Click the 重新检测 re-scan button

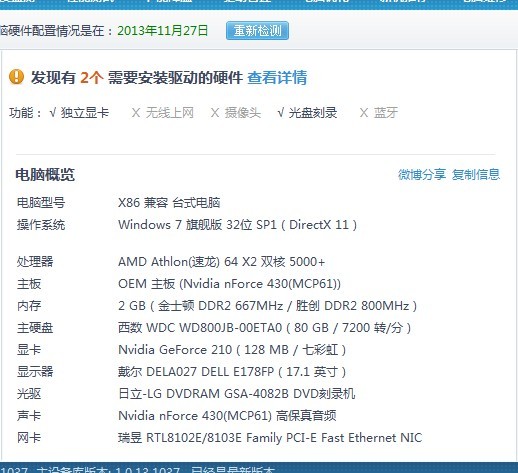coord(257,31)
